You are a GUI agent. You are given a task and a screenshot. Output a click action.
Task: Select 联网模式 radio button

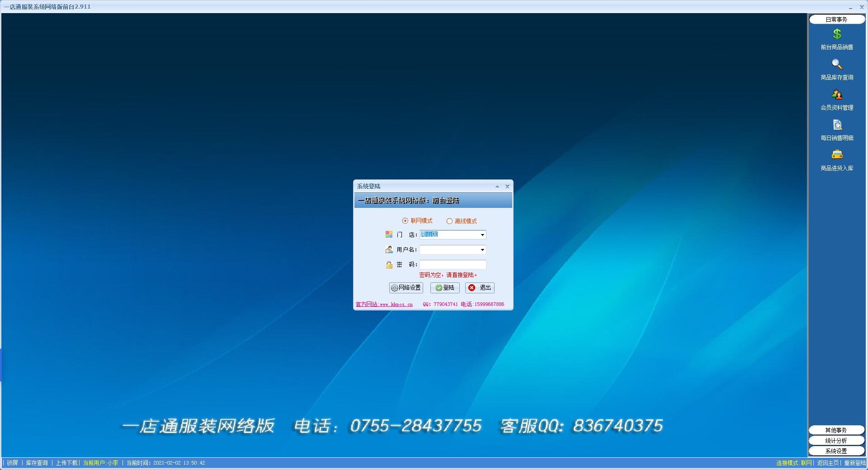coord(405,221)
